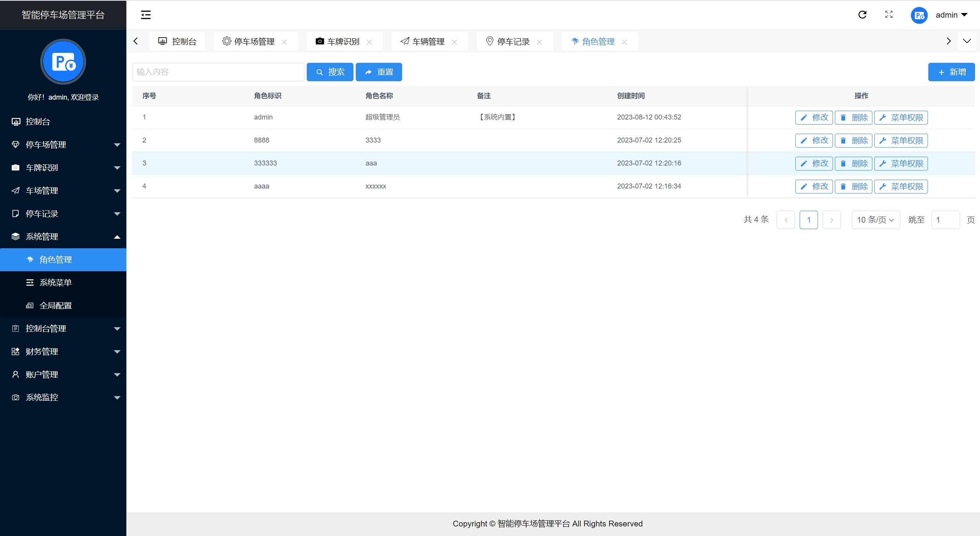The image size is (980, 536).
Task: Click the admin user avatar icon
Action: 919,15
